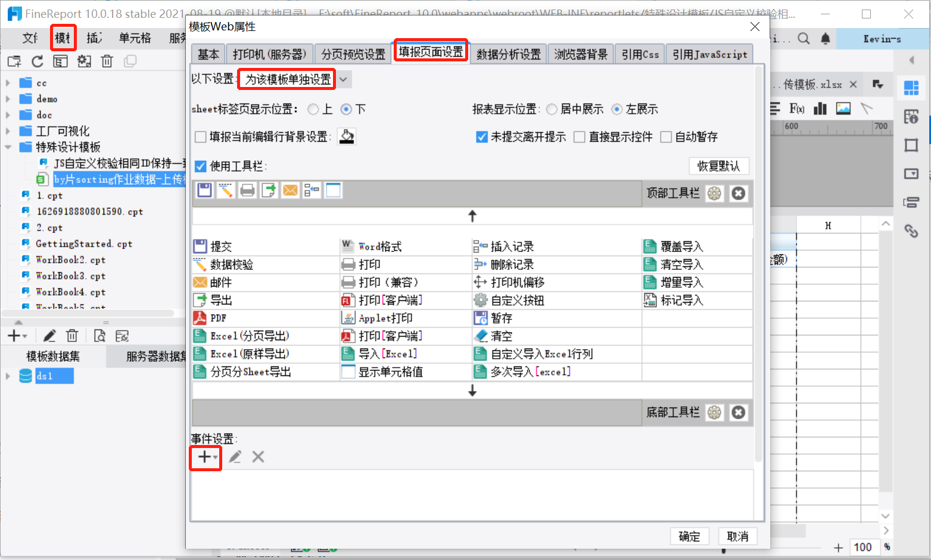Insert chart icon in main toolbar

tap(820, 108)
